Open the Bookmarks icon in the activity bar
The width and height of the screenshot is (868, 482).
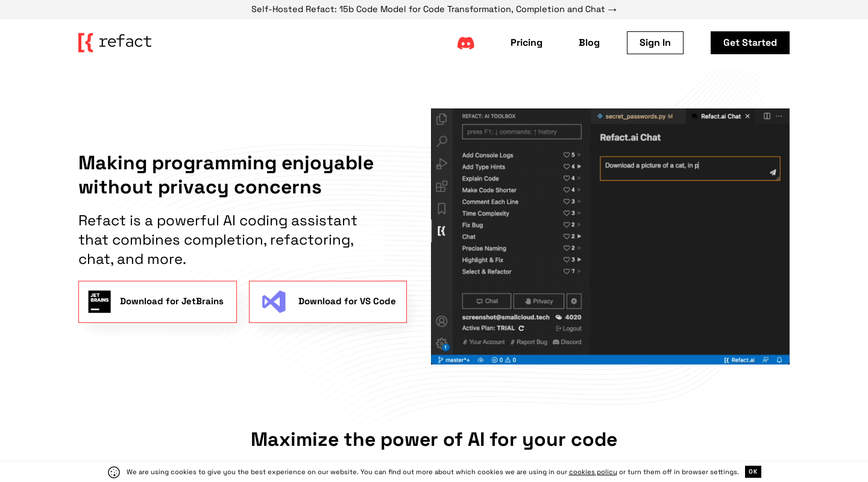coord(442,208)
